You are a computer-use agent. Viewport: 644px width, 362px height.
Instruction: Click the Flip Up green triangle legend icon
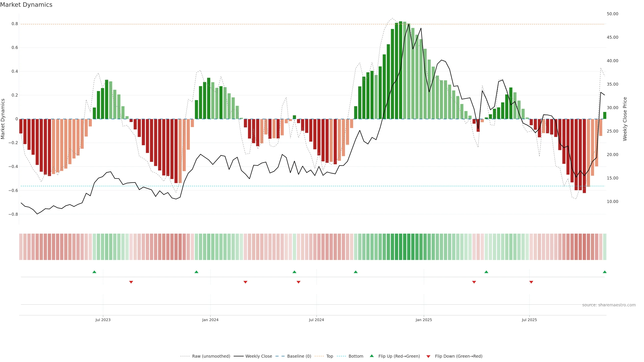372,356
